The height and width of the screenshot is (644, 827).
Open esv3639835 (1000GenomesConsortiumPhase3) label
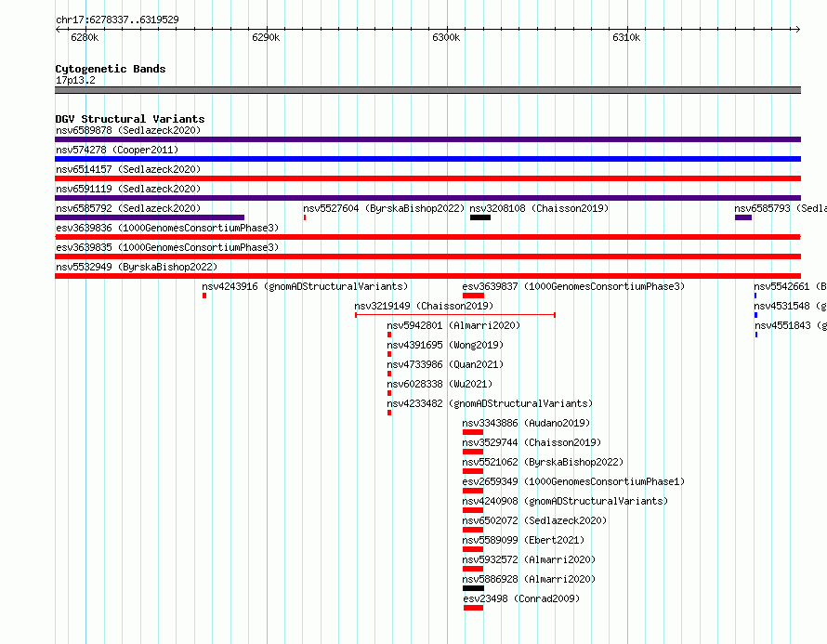click(x=167, y=247)
